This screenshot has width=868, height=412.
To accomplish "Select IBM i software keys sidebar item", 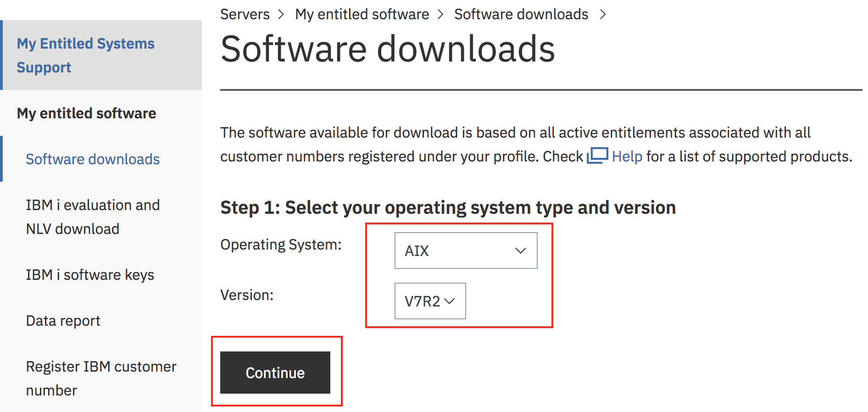I will (90, 275).
